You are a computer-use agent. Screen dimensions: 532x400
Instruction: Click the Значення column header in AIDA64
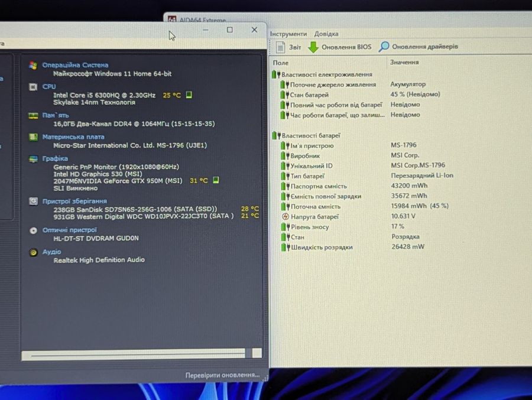coord(404,63)
